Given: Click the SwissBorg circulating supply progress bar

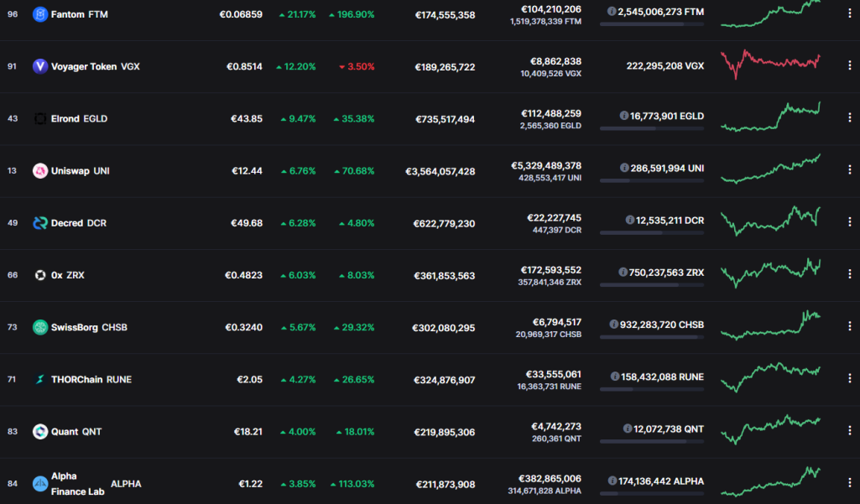Looking at the screenshot, I should [652, 337].
